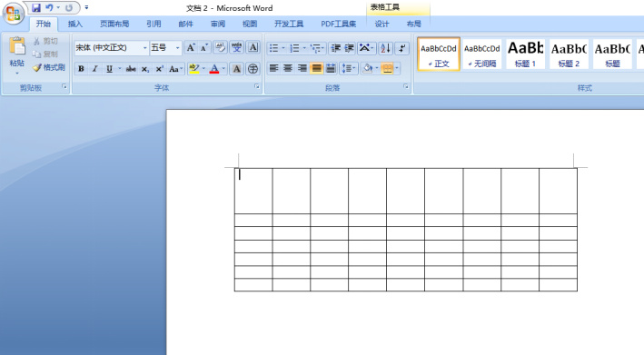Image resolution: width=644 pixels, height=355 pixels.
Task: Toggle strikethrough formatting
Action: pos(131,69)
